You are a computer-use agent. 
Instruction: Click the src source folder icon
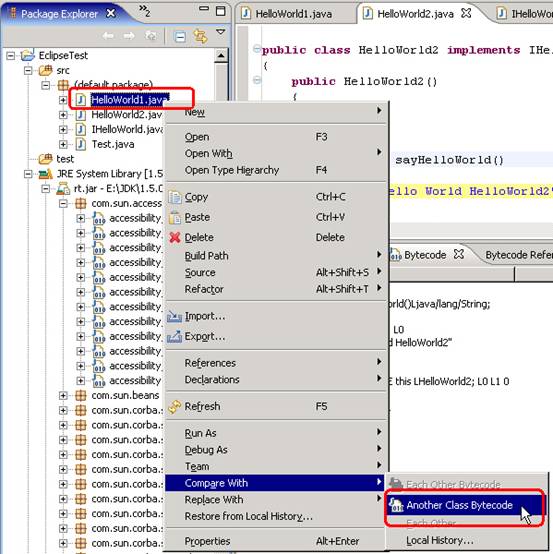tap(45, 70)
